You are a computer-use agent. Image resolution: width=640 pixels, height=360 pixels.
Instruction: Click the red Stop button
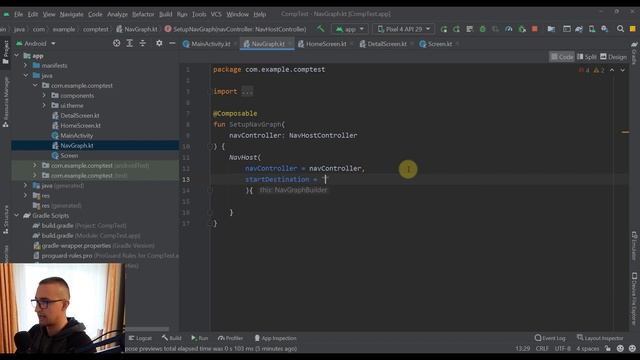click(x=535, y=29)
